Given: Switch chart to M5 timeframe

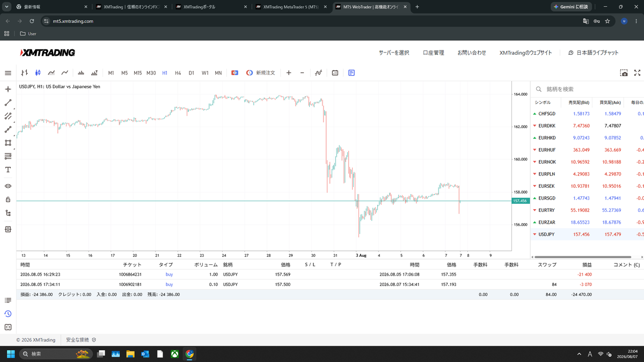Looking at the screenshot, I should tap(125, 73).
